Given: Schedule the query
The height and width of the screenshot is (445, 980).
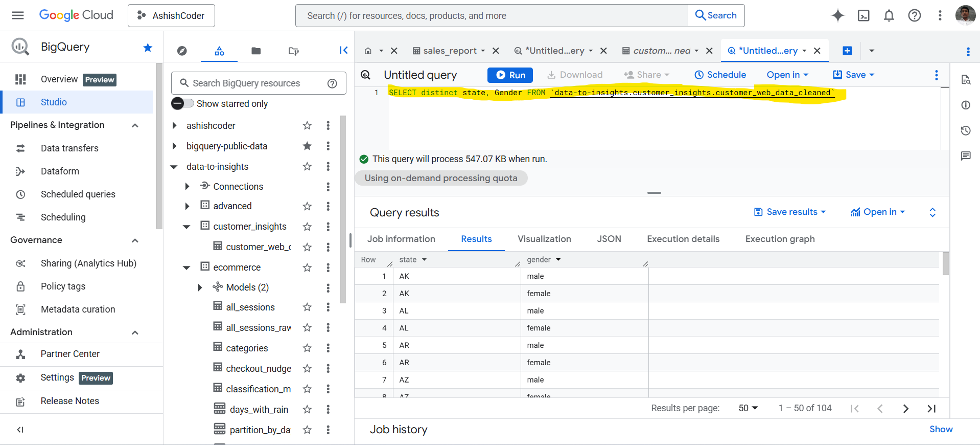Looking at the screenshot, I should 720,75.
